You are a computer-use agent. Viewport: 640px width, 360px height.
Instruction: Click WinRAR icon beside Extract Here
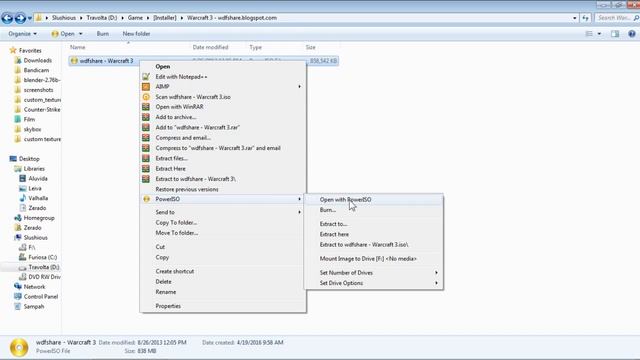click(x=146, y=169)
